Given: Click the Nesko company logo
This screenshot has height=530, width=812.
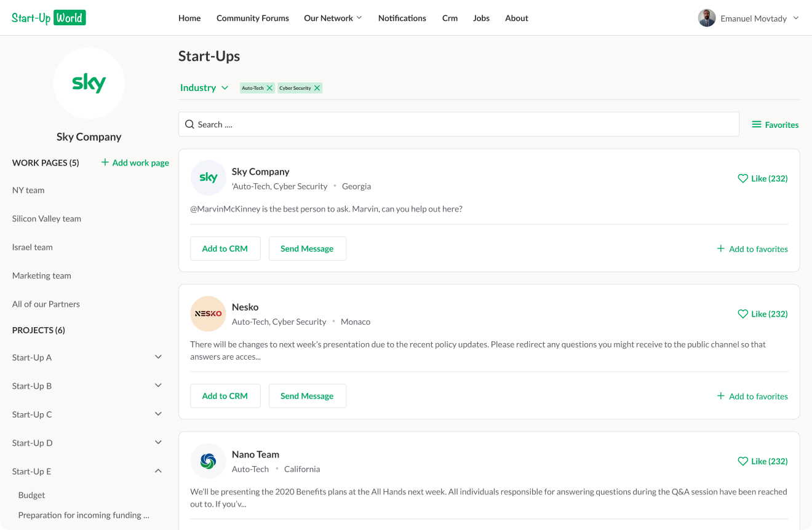Looking at the screenshot, I should [x=208, y=314].
